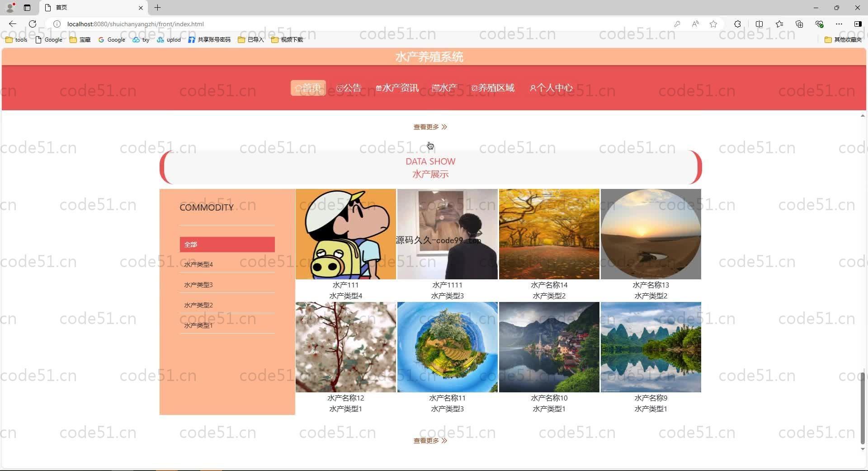Open read aloud icon in address bar
868x471 pixels.
point(695,24)
